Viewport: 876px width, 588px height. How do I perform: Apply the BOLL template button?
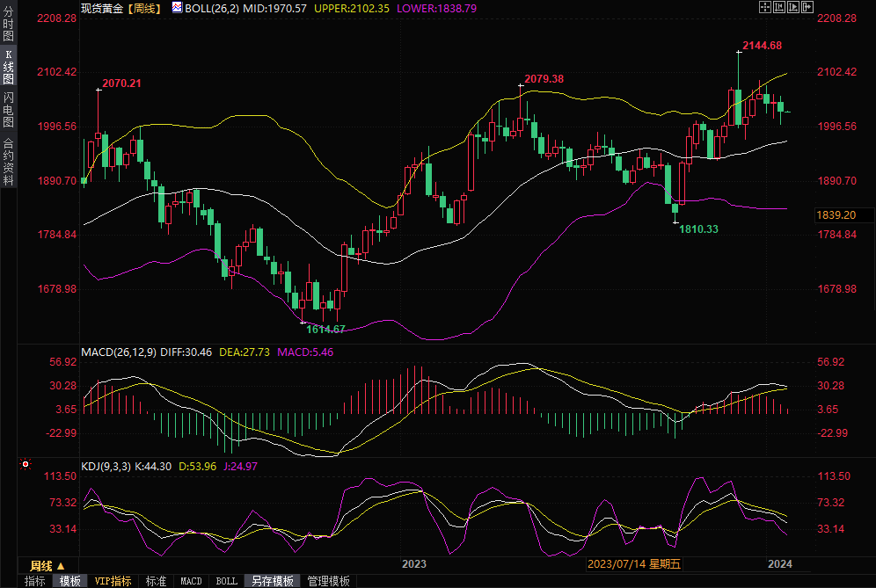coord(226,581)
